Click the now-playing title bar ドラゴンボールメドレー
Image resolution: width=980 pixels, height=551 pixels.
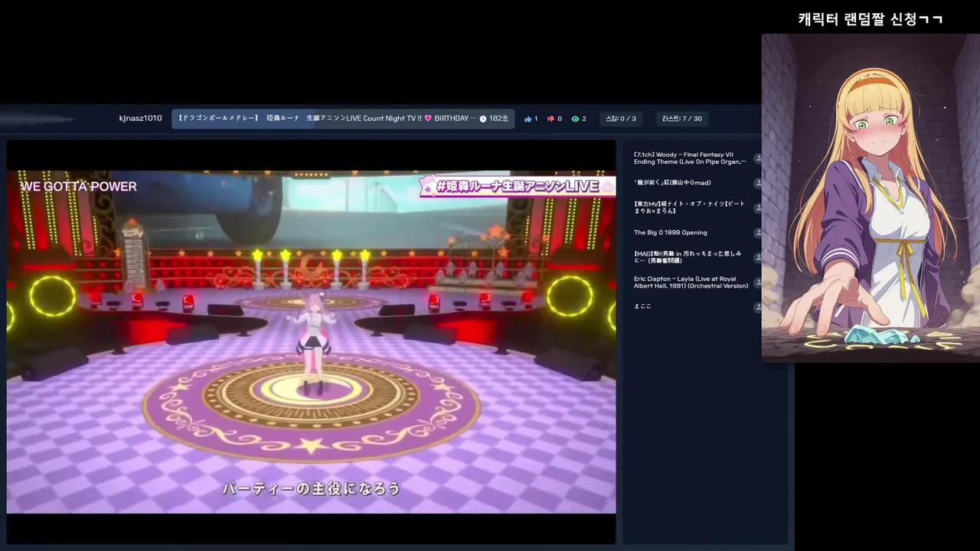(x=343, y=119)
